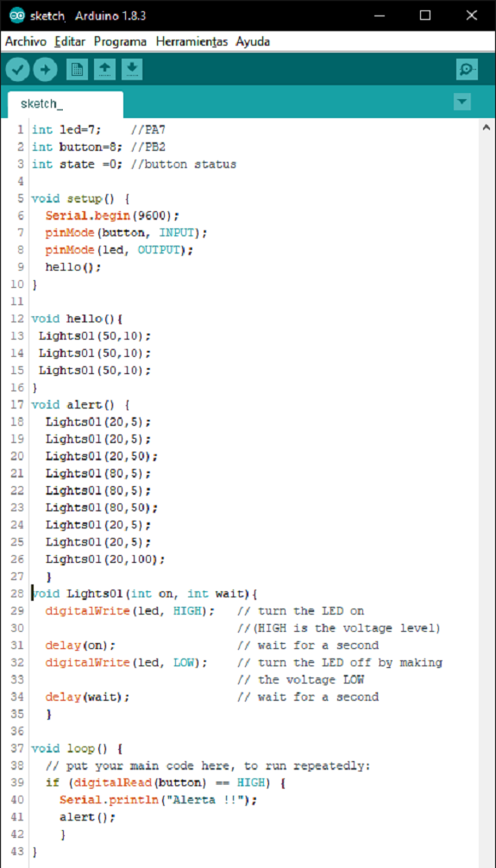Click the Upload arrow button

point(45,70)
